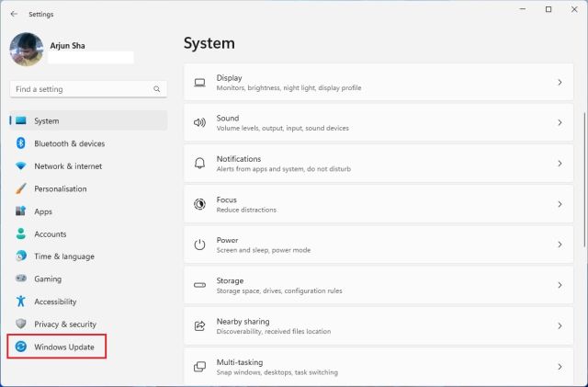The image size is (588, 387).
Task: Open Nearby sharing discoverability card
Action: [379, 325]
